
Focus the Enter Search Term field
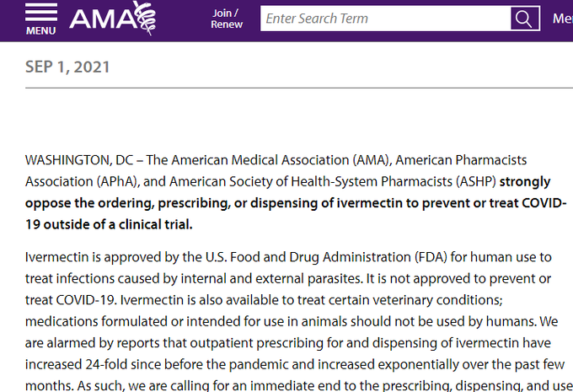(386, 19)
